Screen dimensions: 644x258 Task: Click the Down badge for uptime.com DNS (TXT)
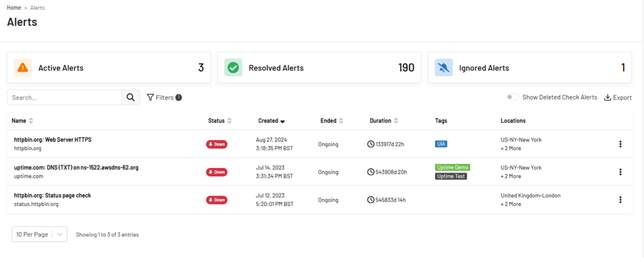pos(216,172)
